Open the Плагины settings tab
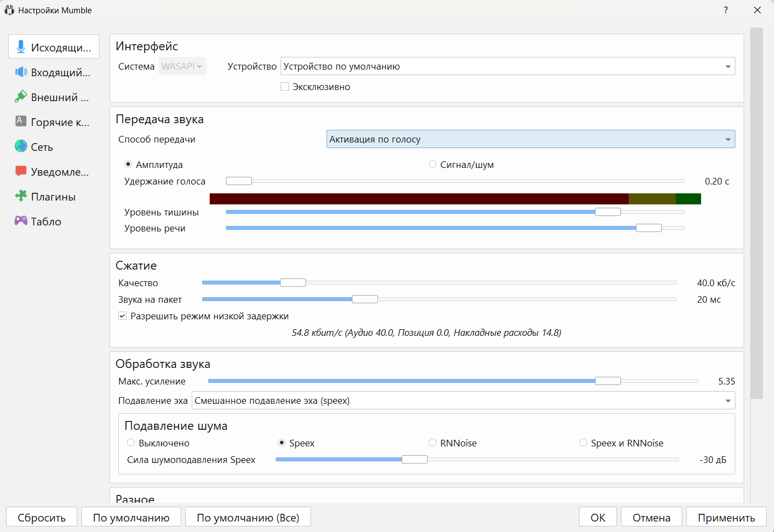The height and width of the screenshot is (532, 774). (53, 197)
